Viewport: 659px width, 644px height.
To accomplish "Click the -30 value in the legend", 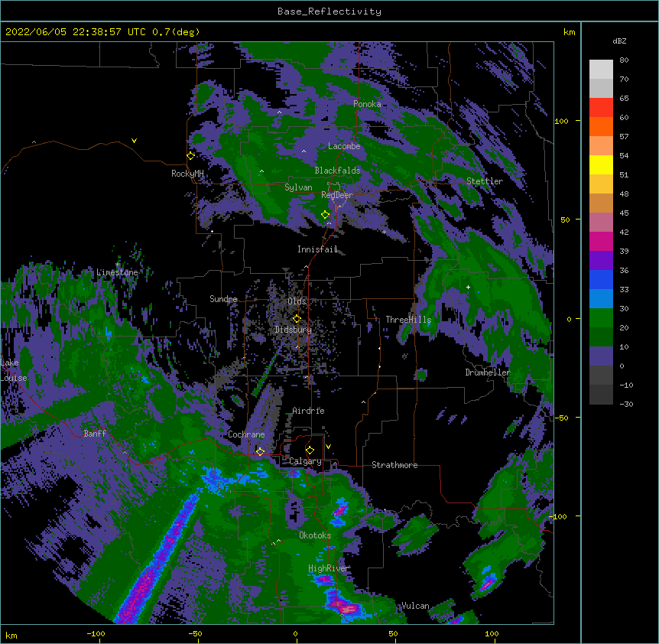I will click(626, 405).
